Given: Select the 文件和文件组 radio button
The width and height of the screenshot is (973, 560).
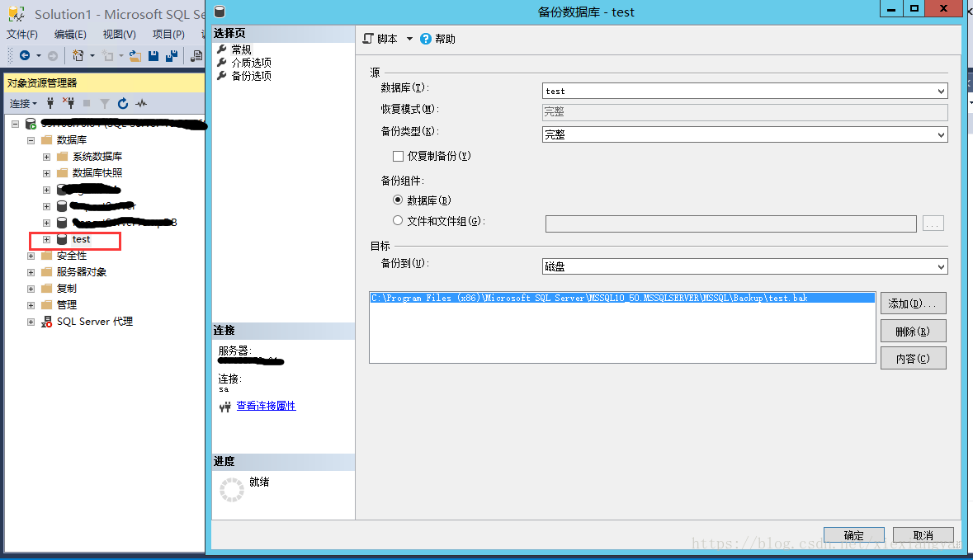Looking at the screenshot, I should [397, 219].
